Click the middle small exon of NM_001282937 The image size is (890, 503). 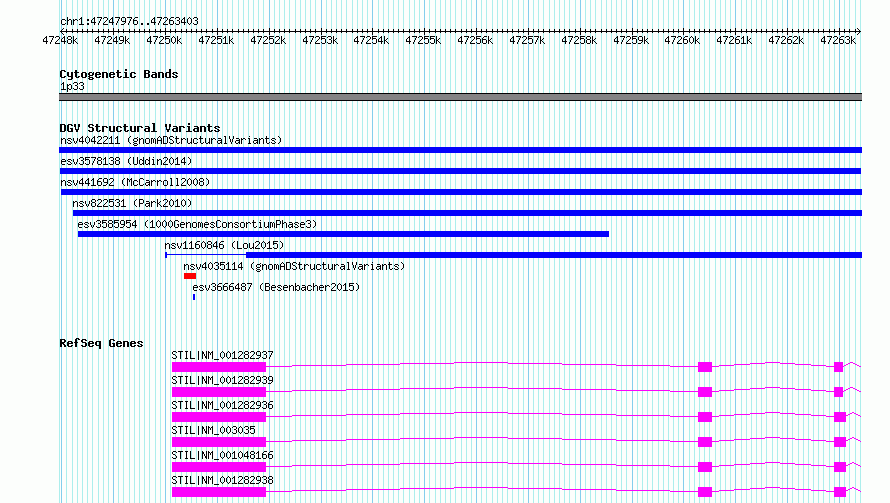tap(705, 367)
